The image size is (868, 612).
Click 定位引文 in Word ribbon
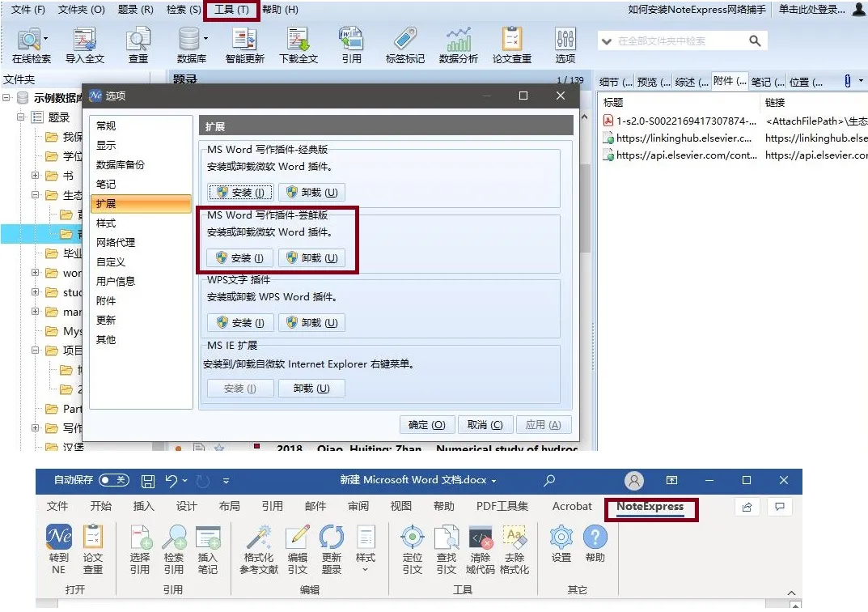click(x=413, y=549)
